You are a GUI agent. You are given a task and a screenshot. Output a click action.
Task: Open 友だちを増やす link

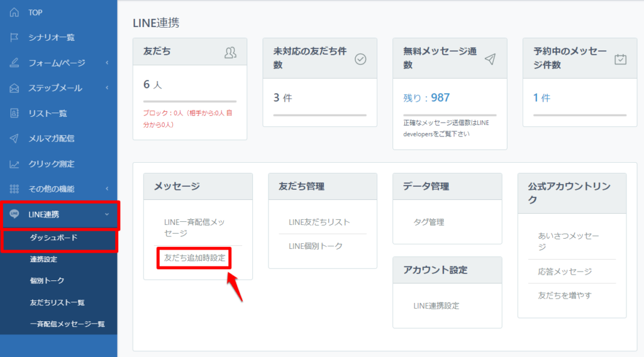click(x=565, y=295)
